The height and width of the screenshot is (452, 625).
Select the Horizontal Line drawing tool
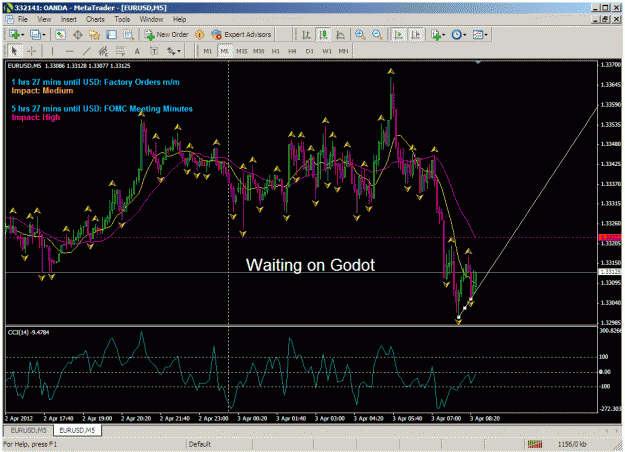[x=69, y=51]
